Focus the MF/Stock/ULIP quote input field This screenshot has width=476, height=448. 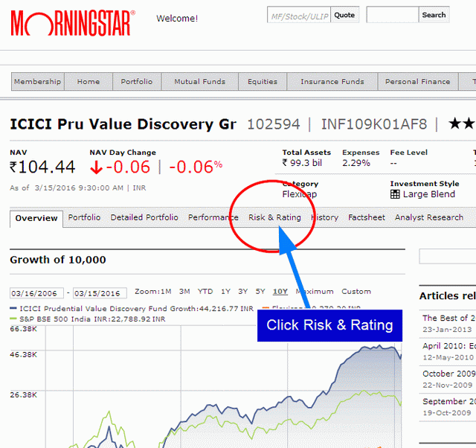coord(298,15)
